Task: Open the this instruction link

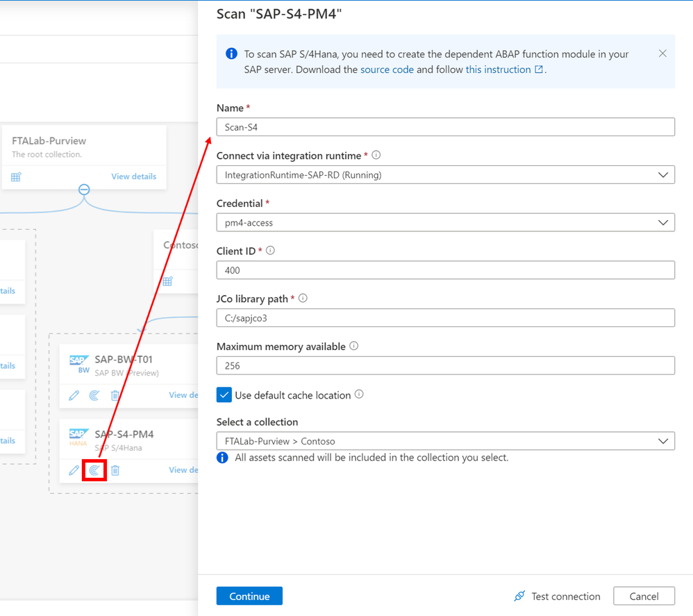Action: 498,69
